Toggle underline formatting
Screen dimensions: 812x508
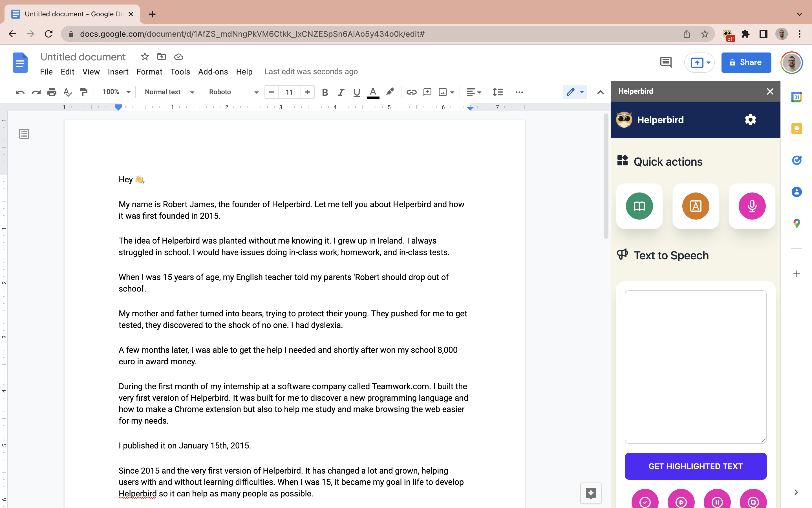[x=357, y=92]
